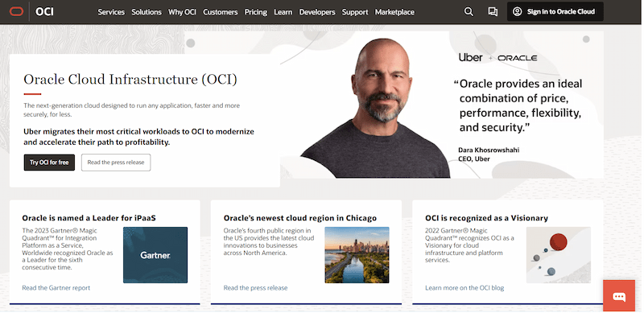Click Sign in to Oracle Cloud
The image size is (644, 313).
pyautogui.click(x=555, y=11)
